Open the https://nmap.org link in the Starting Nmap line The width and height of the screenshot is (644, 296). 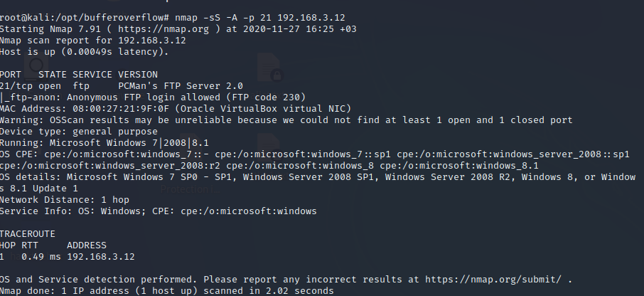click(x=163, y=29)
